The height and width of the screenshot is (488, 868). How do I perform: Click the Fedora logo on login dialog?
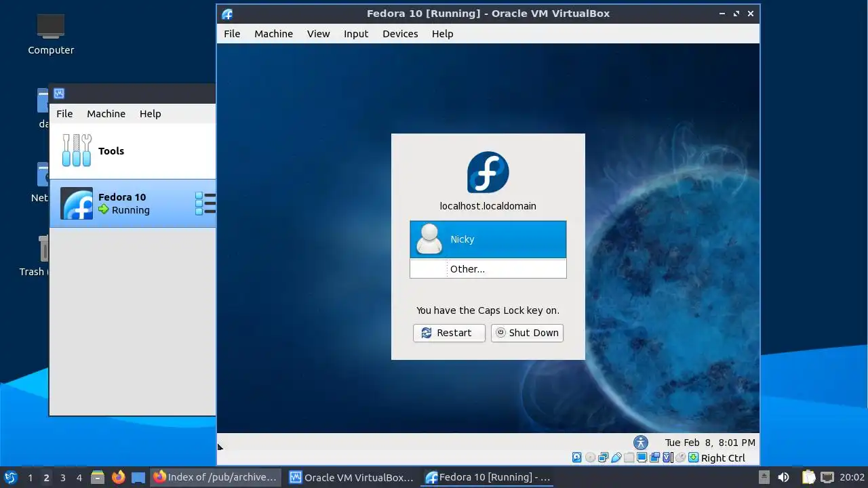pyautogui.click(x=488, y=172)
